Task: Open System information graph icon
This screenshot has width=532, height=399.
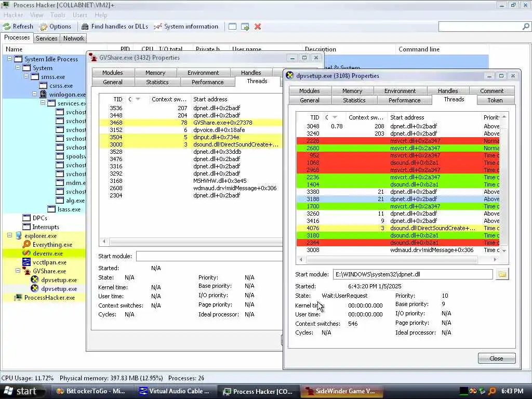Action: [158, 26]
